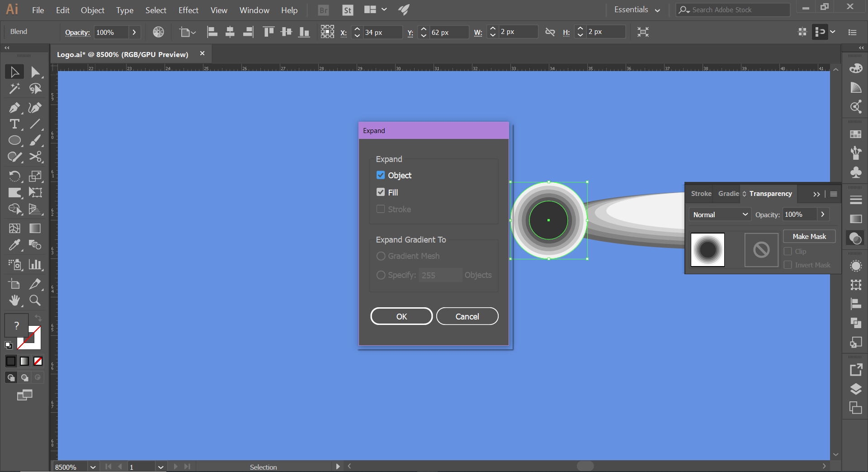The height and width of the screenshot is (472, 868).
Task: Select the Specify radio button
Action: point(381,275)
